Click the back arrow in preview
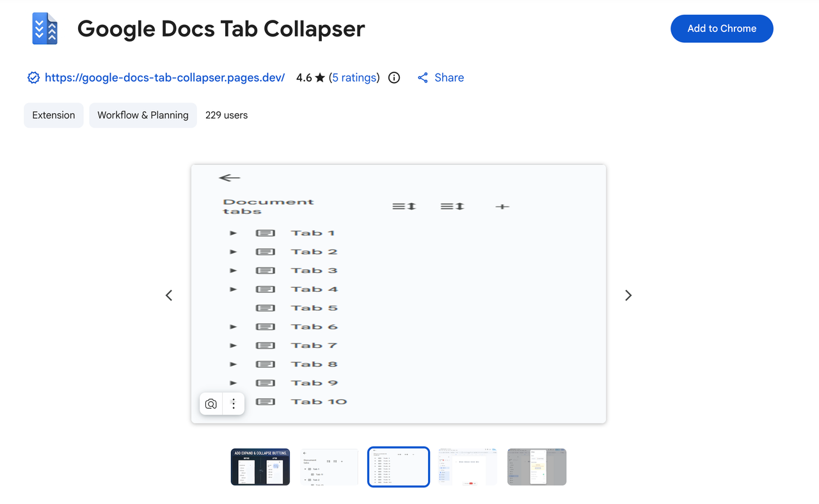This screenshot has height=504, width=819. pos(229,178)
